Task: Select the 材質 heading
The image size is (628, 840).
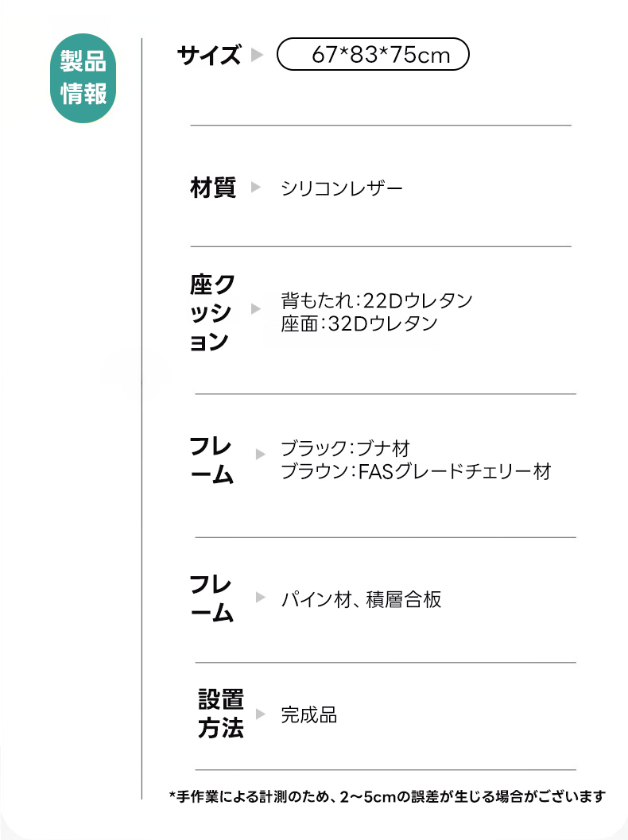Action: 213,188
